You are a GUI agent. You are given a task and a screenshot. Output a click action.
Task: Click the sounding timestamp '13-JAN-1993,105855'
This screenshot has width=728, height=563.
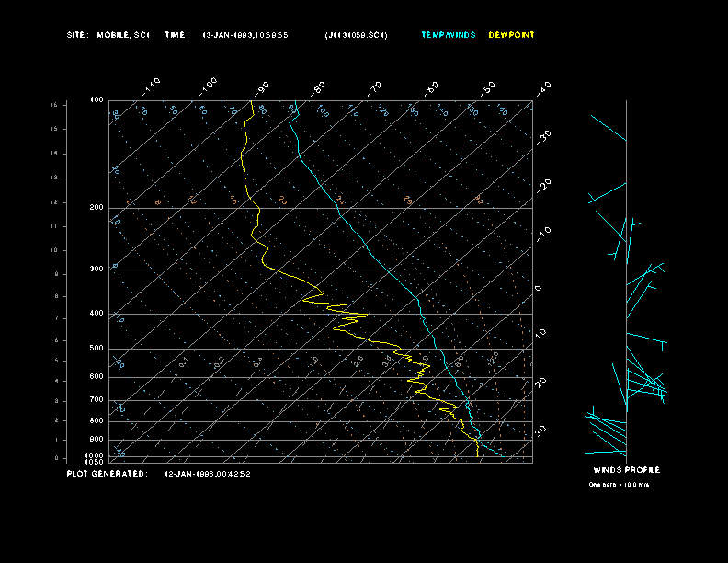(x=245, y=35)
